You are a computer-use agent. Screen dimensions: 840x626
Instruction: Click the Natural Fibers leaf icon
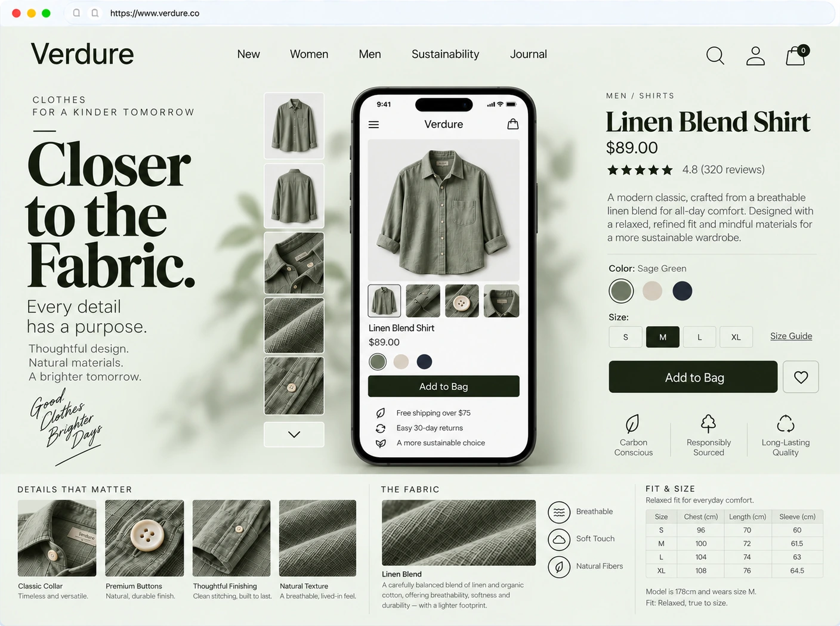click(x=559, y=567)
